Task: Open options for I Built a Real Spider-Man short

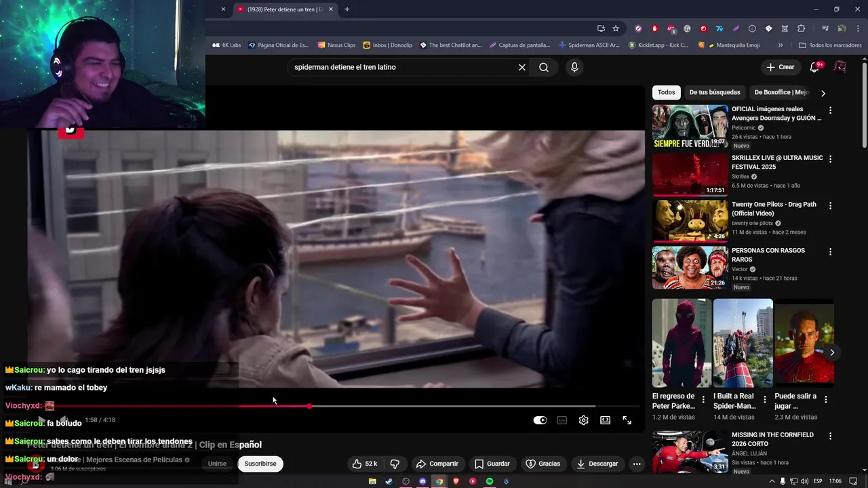Action: pos(765,399)
